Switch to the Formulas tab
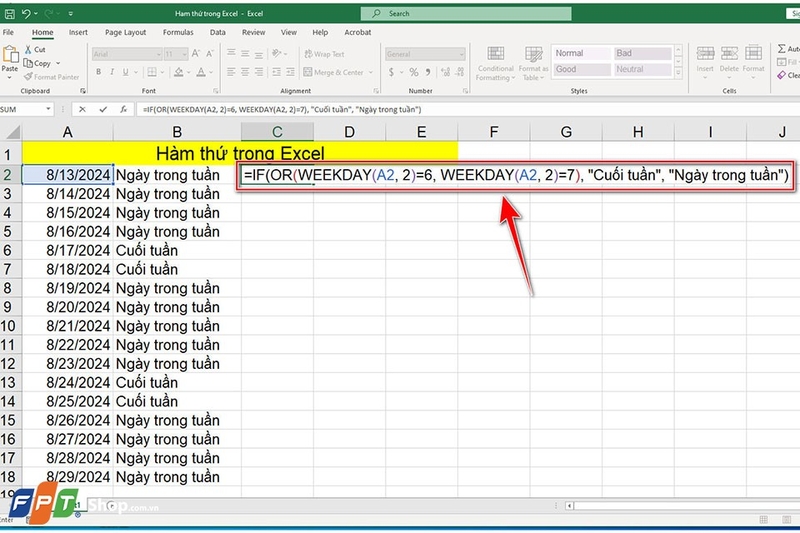This screenshot has width=800, height=533. (178, 32)
